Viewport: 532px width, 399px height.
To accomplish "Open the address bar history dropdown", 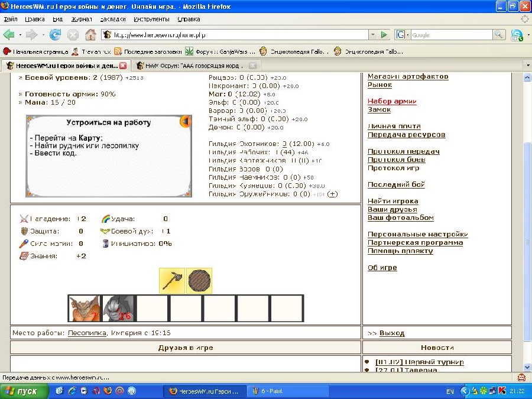I will pyautogui.click(x=373, y=35).
